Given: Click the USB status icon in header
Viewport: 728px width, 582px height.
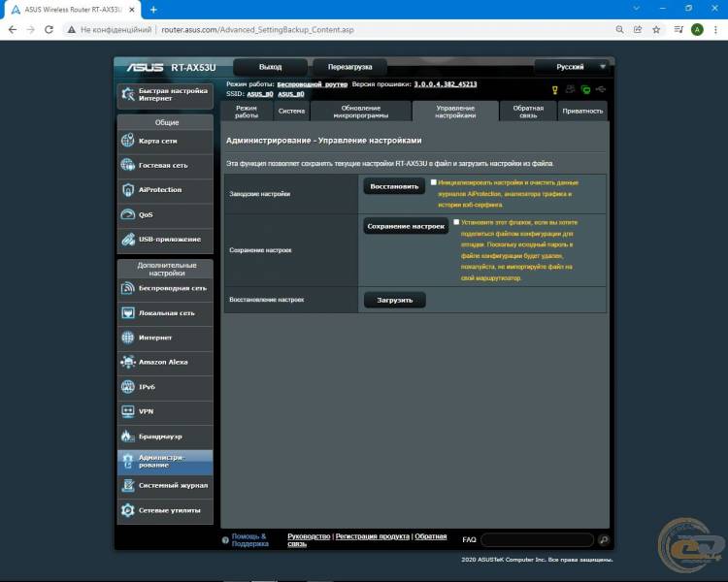Looking at the screenshot, I should pyautogui.click(x=601, y=88).
